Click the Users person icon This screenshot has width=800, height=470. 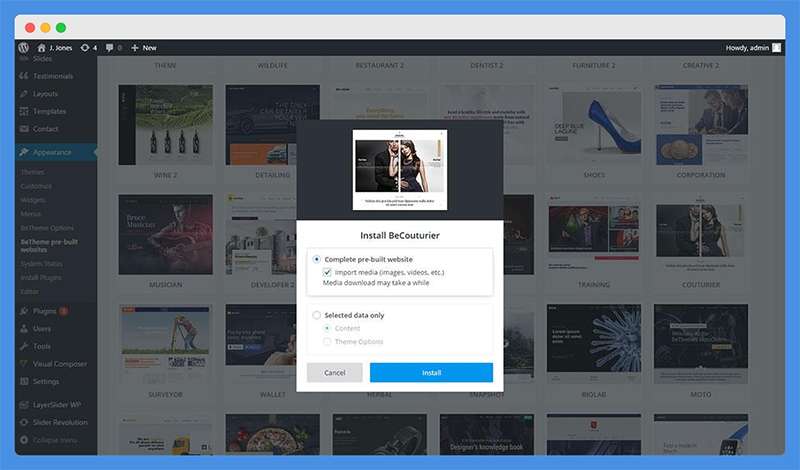[x=24, y=329]
